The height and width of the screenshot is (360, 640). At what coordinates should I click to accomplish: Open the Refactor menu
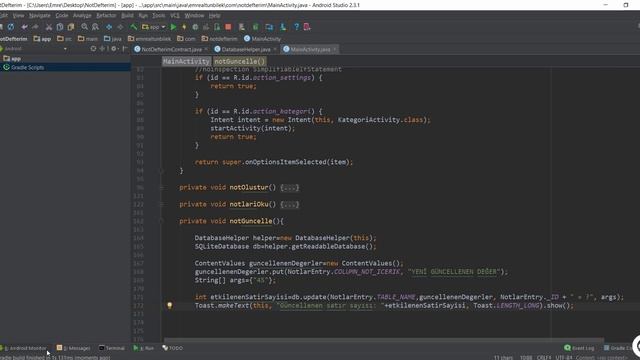click(x=106, y=16)
